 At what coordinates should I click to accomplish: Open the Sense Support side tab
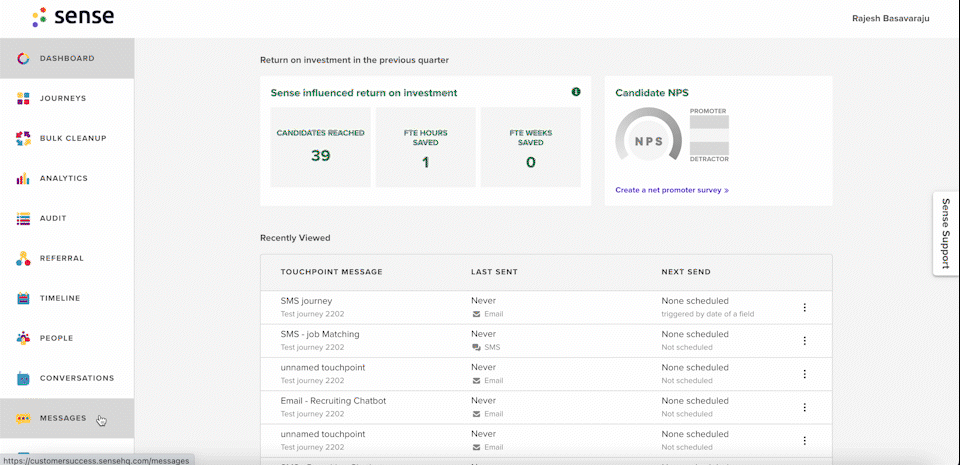(x=946, y=234)
